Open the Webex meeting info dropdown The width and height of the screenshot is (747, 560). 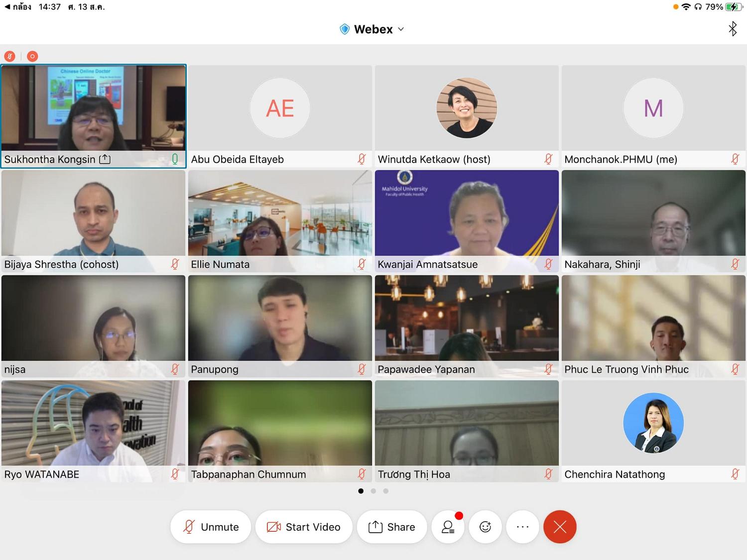click(x=372, y=29)
